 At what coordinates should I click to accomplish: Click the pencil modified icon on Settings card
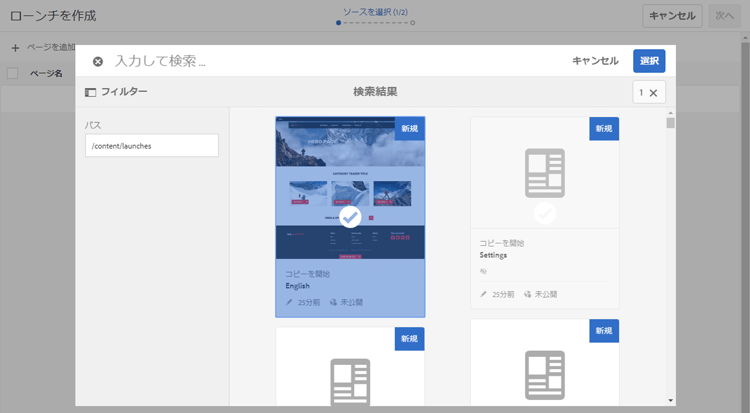pyautogui.click(x=484, y=294)
